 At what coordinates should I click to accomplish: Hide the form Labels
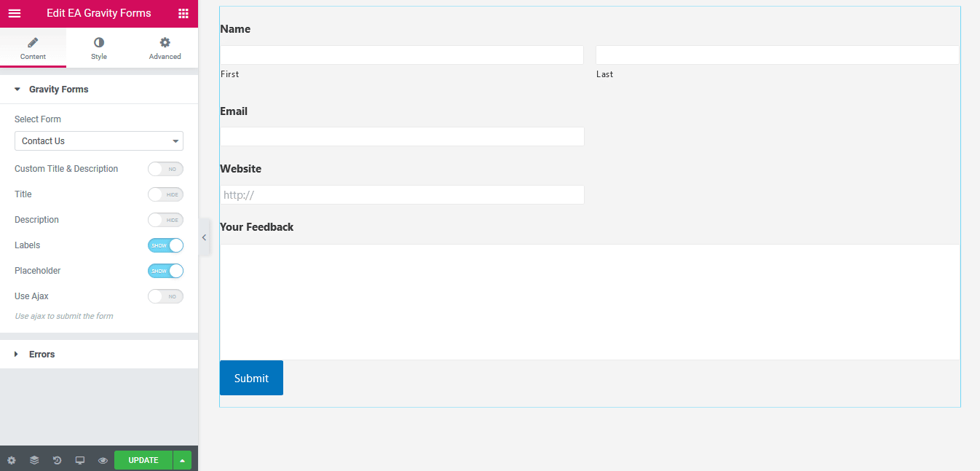[x=165, y=245]
